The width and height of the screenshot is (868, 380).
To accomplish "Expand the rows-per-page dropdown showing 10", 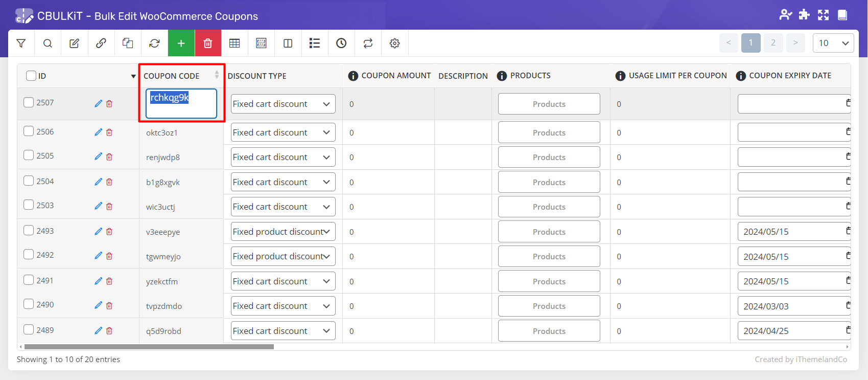I will tap(833, 43).
